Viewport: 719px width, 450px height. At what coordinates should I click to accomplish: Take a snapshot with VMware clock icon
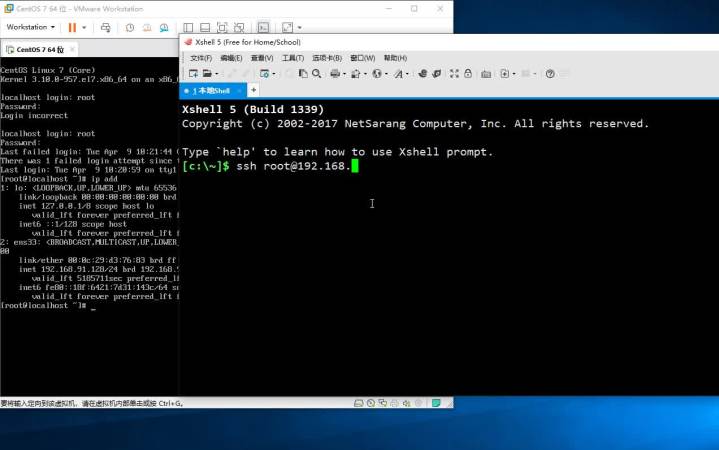point(130,28)
